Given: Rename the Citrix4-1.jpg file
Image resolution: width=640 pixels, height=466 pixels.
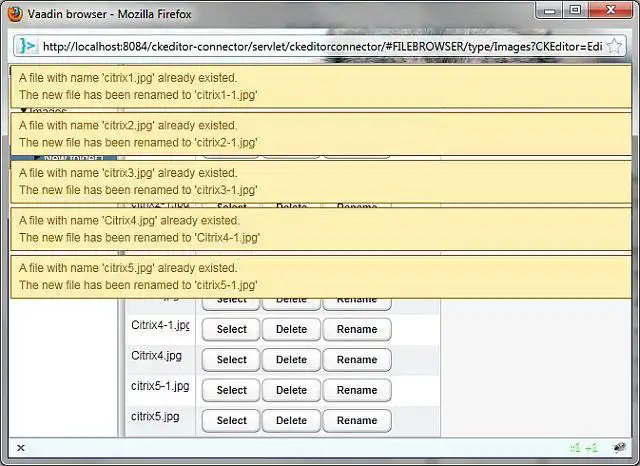Looking at the screenshot, I should coord(357,329).
